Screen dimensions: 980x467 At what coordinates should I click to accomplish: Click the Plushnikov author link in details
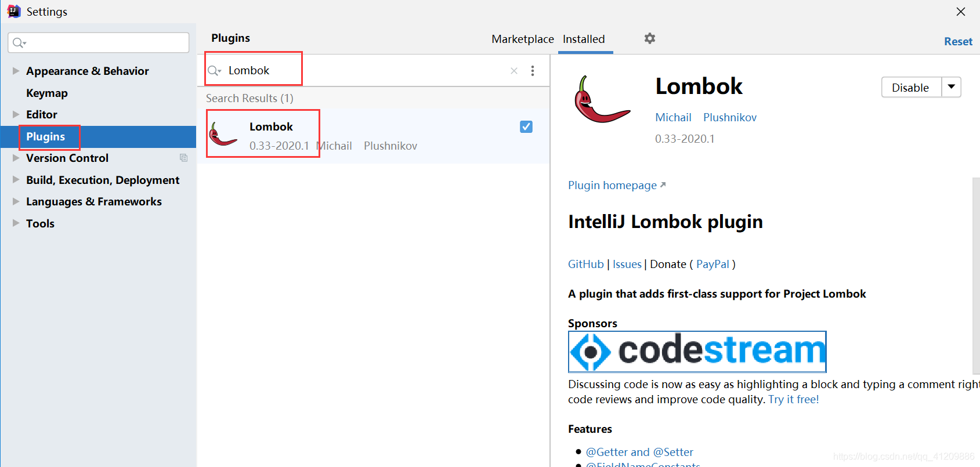730,117
